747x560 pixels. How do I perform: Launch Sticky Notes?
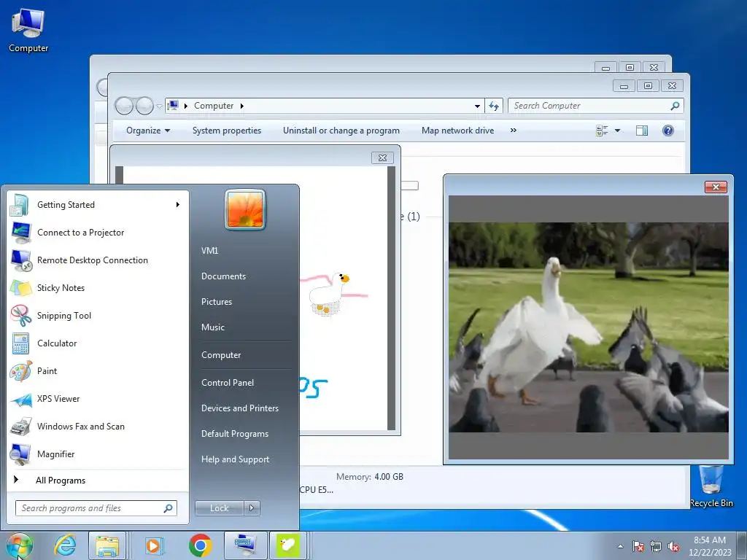click(98, 287)
